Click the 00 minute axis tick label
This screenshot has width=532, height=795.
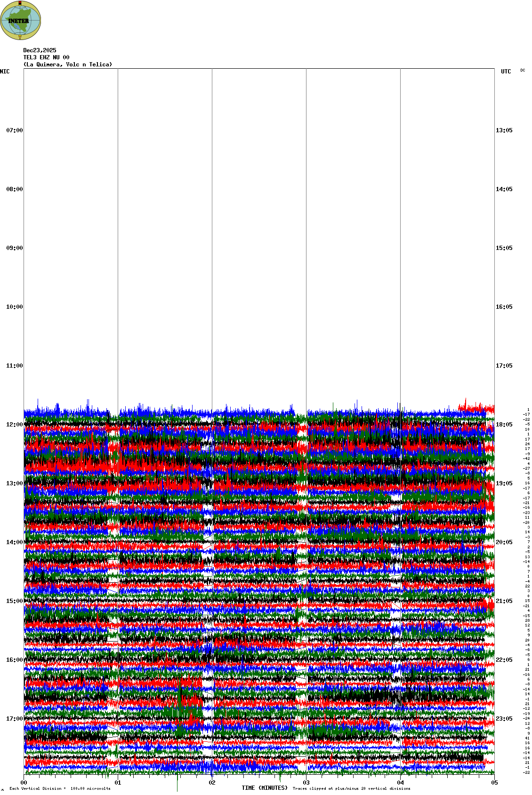point(24,783)
